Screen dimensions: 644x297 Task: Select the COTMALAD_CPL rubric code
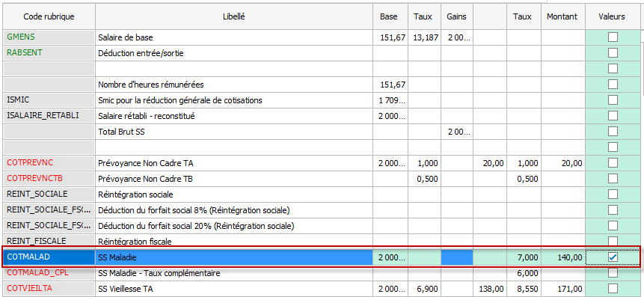click(49, 273)
